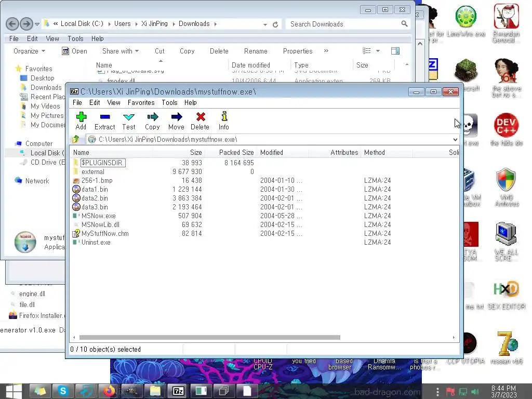532x399 pixels.
Task: Click the Add icon in 7-Zip toolbar
Action: click(x=81, y=121)
